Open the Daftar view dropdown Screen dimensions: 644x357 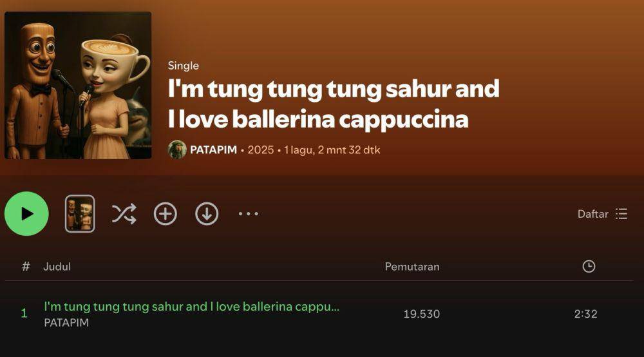[602, 214]
